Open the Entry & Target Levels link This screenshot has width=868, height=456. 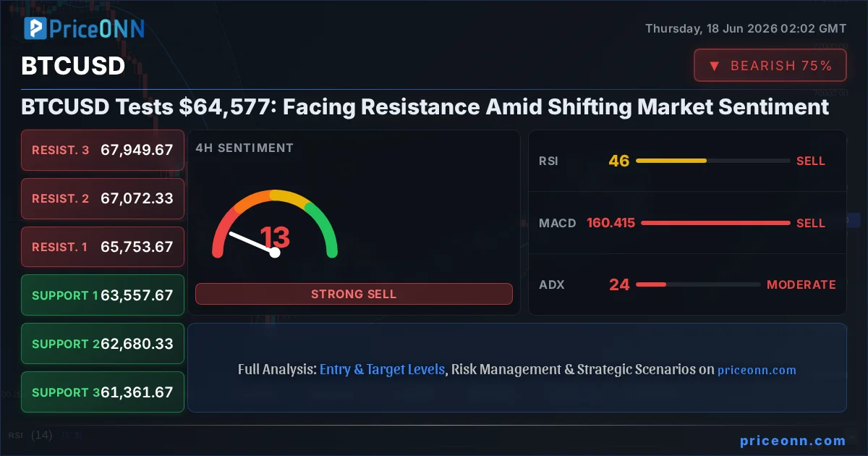pos(382,369)
